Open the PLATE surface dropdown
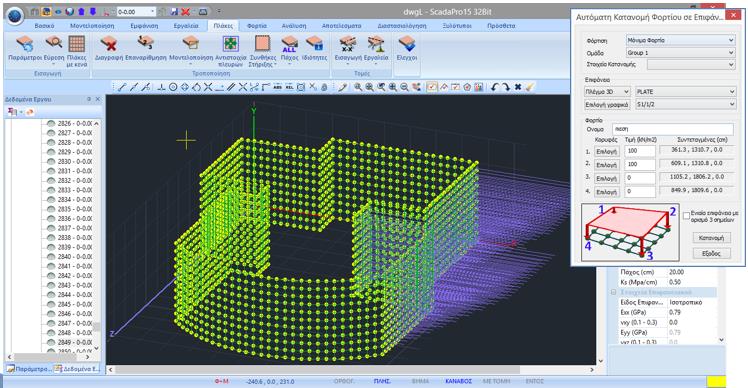 (686, 91)
